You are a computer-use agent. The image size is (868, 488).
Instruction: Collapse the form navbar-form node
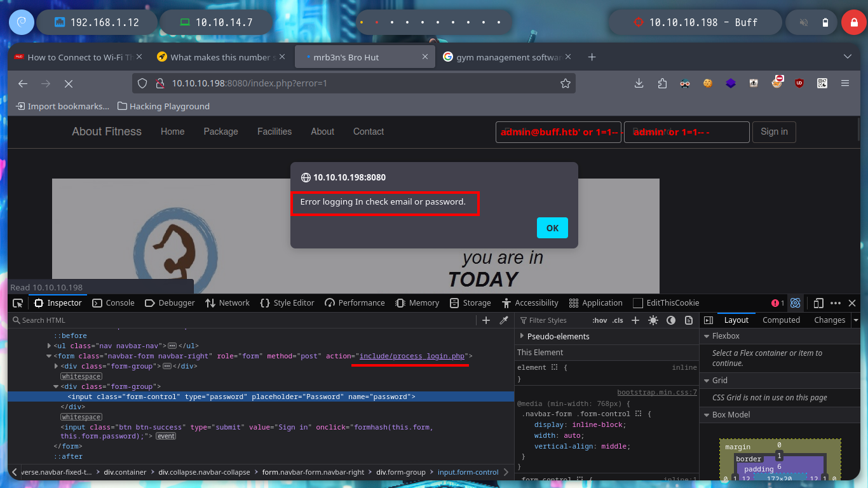(x=49, y=356)
